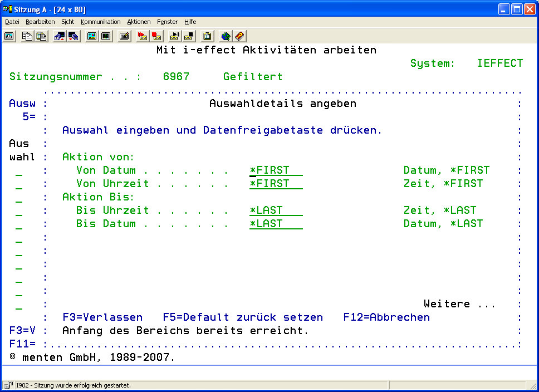Open the Aktionen menu

click(139, 22)
